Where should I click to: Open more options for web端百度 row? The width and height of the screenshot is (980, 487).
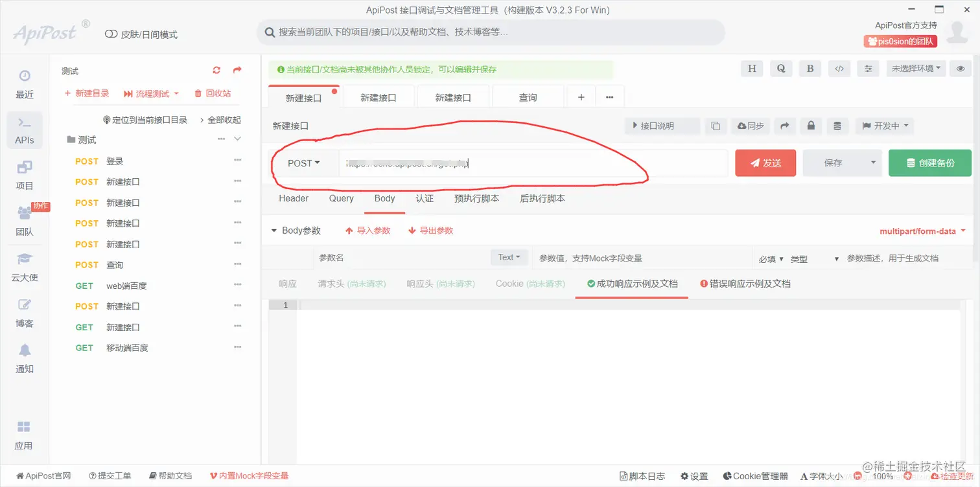point(237,285)
